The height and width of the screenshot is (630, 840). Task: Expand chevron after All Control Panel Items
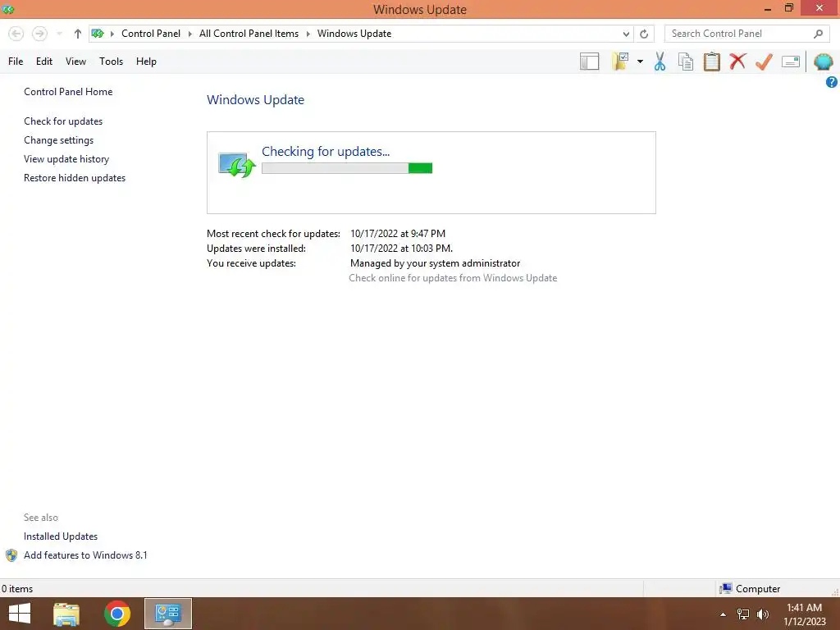click(x=308, y=34)
